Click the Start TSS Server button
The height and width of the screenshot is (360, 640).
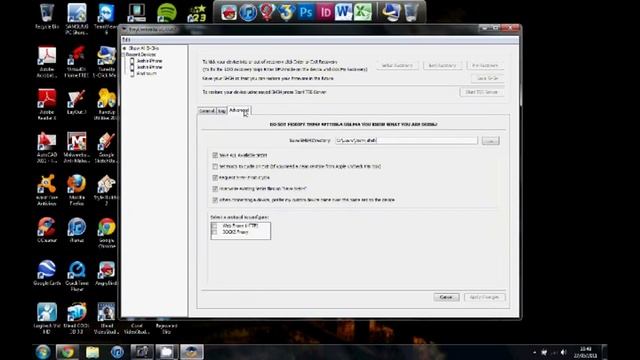coord(481,92)
